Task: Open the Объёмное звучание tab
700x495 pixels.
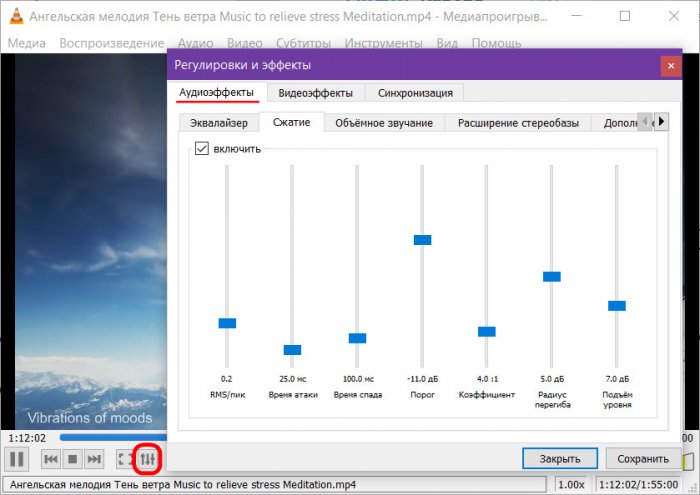Action: pos(384,123)
